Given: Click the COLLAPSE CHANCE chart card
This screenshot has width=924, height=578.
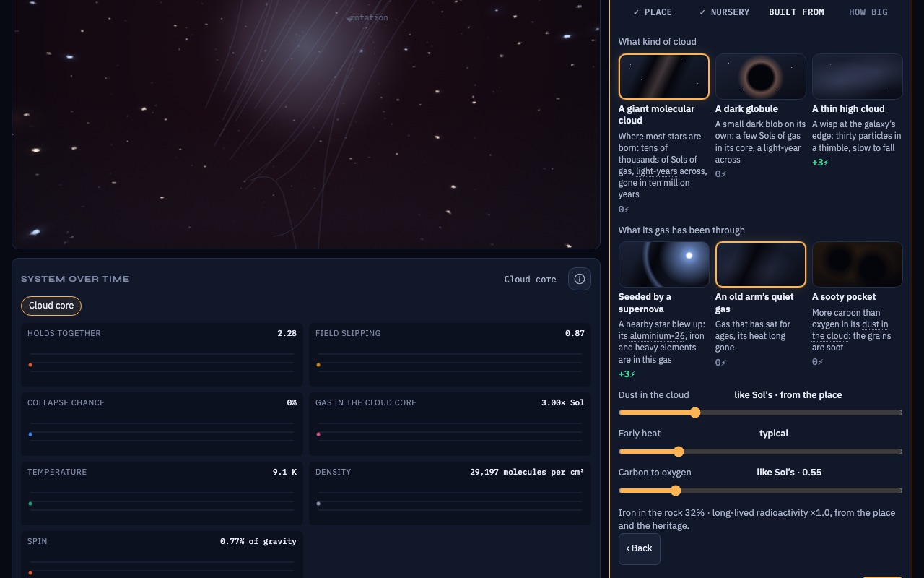Looking at the screenshot, I should point(162,423).
